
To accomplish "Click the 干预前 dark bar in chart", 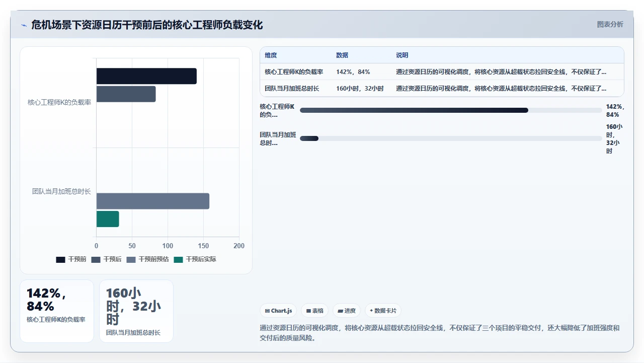I will (x=146, y=76).
